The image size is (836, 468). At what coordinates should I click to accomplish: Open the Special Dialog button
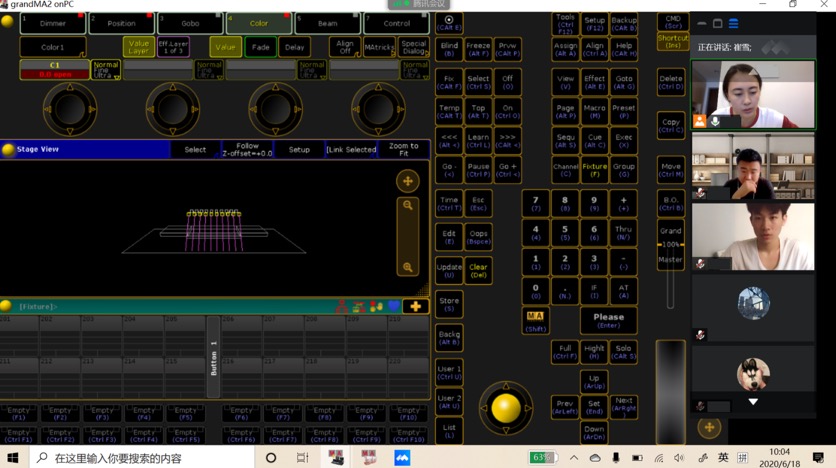pos(413,47)
